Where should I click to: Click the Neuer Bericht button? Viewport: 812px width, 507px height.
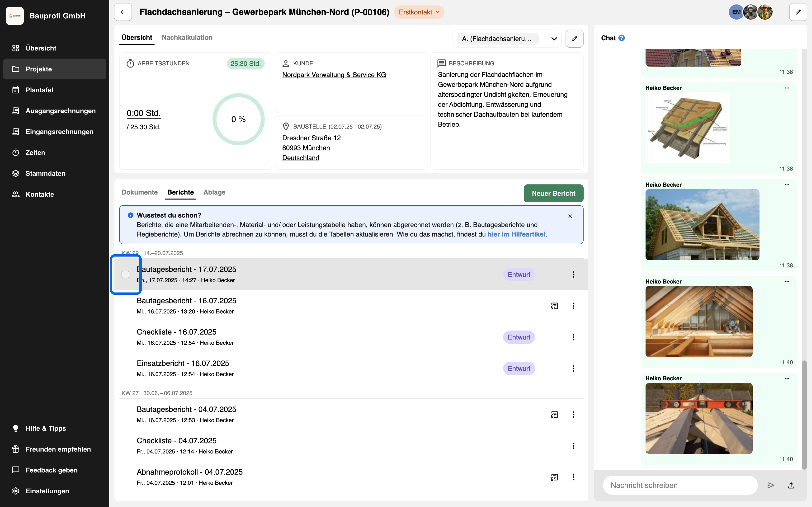(553, 194)
